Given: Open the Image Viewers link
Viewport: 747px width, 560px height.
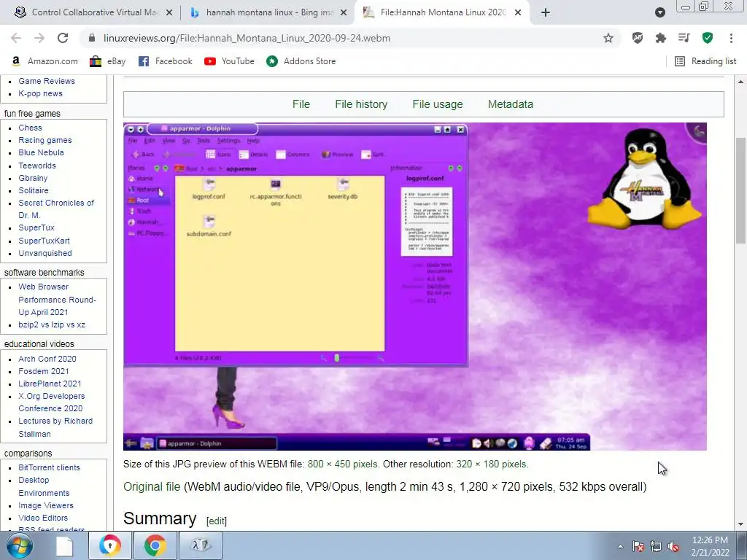Looking at the screenshot, I should click(46, 506).
